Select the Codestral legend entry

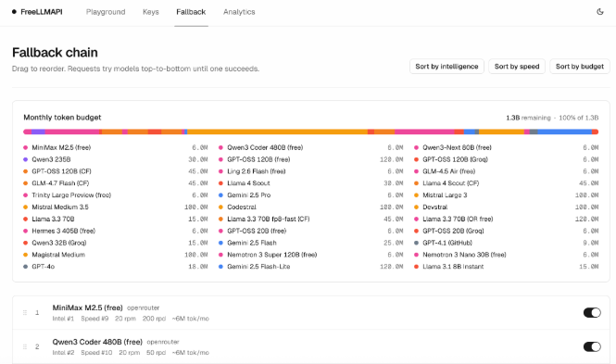coord(310,207)
